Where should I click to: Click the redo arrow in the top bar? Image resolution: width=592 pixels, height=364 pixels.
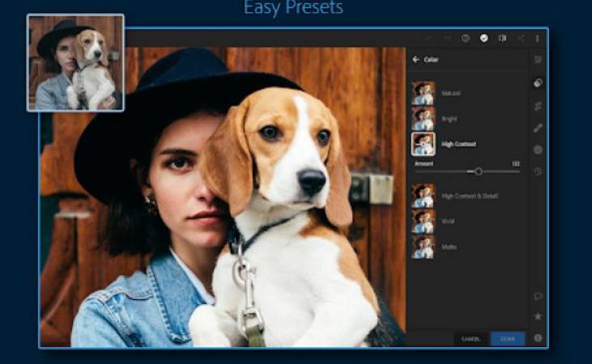[x=447, y=39]
